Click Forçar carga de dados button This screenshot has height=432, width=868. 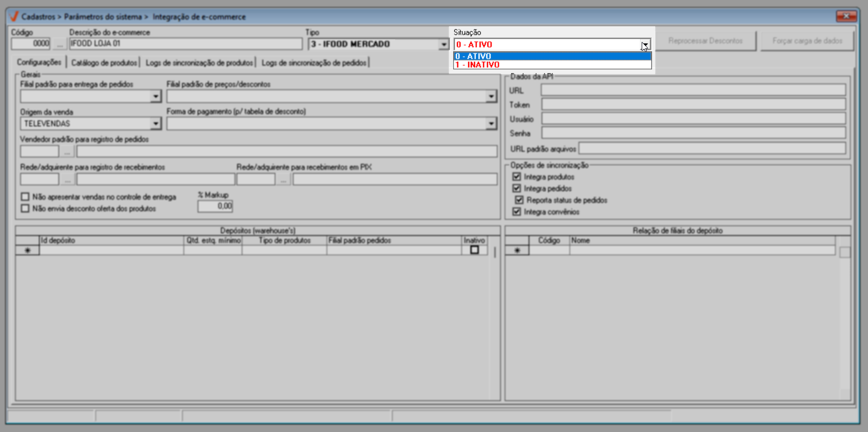[807, 40]
